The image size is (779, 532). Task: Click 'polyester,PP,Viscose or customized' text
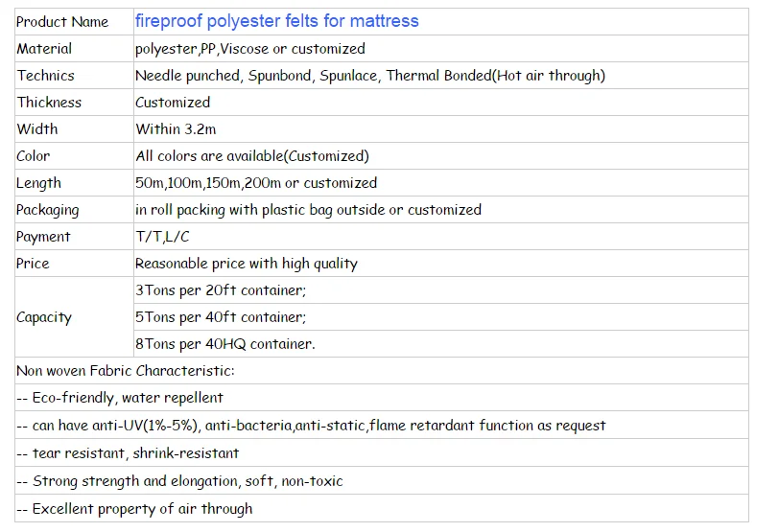point(249,49)
